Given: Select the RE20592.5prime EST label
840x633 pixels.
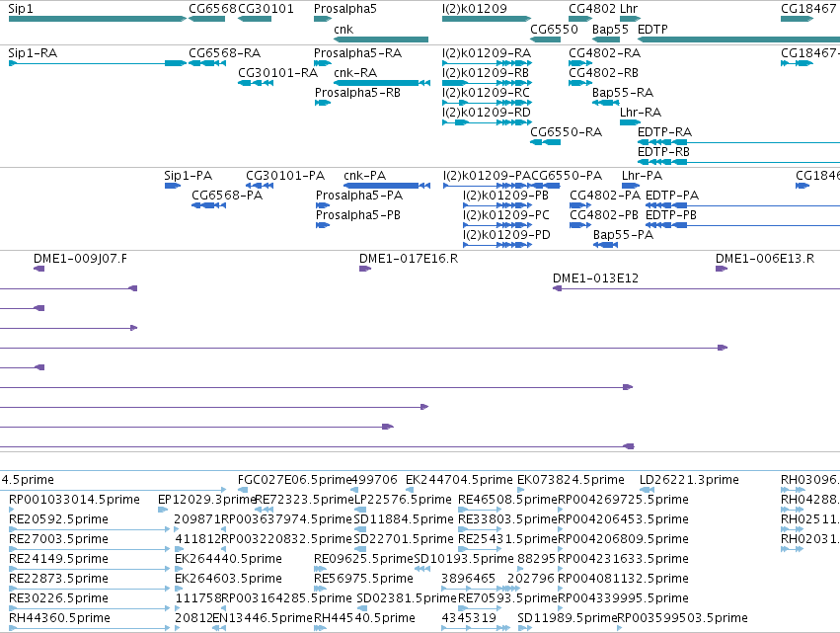Looking at the screenshot, I should (x=58, y=519).
